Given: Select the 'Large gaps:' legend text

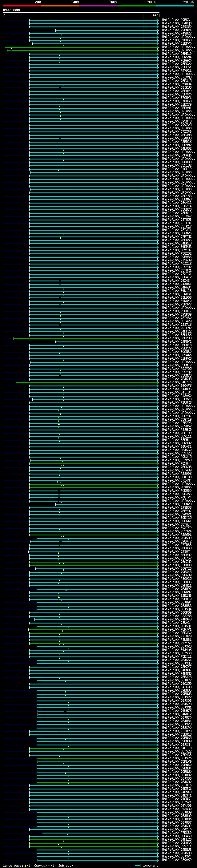Looking at the screenshot, I should (13, 866).
